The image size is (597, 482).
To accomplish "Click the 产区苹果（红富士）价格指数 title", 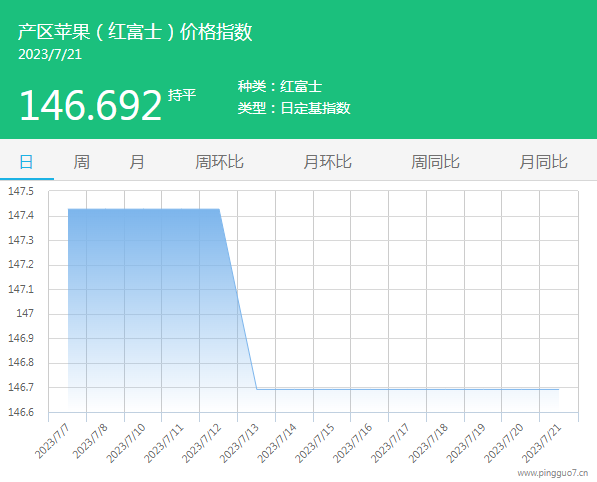I will point(135,31).
